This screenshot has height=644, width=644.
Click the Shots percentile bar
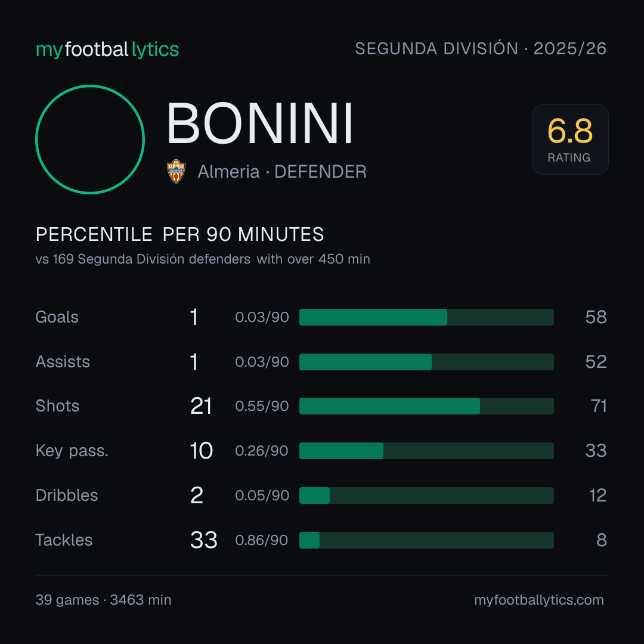click(426, 406)
